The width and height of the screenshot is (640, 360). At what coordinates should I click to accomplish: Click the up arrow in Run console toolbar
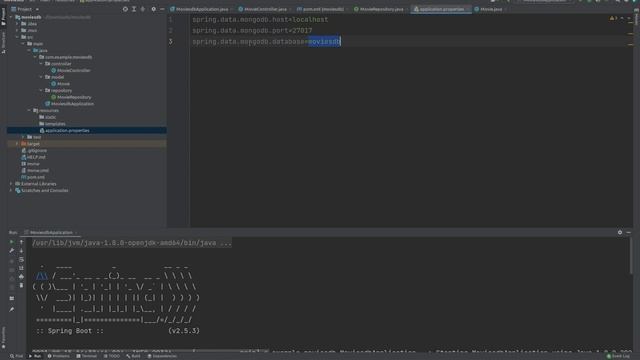coord(21,242)
